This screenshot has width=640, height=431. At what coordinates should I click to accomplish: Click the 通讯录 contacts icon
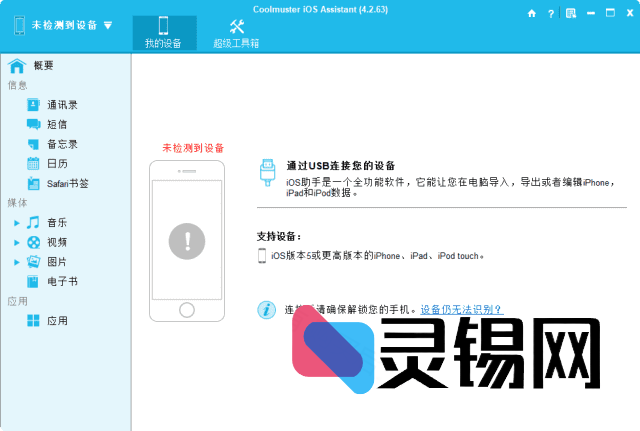coord(33,104)
